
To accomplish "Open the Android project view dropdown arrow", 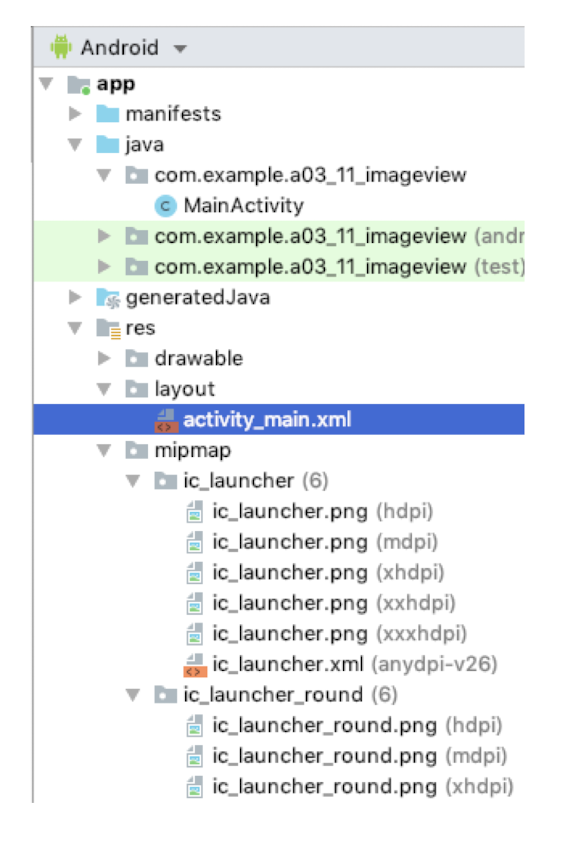I will [x=180, y=49].
